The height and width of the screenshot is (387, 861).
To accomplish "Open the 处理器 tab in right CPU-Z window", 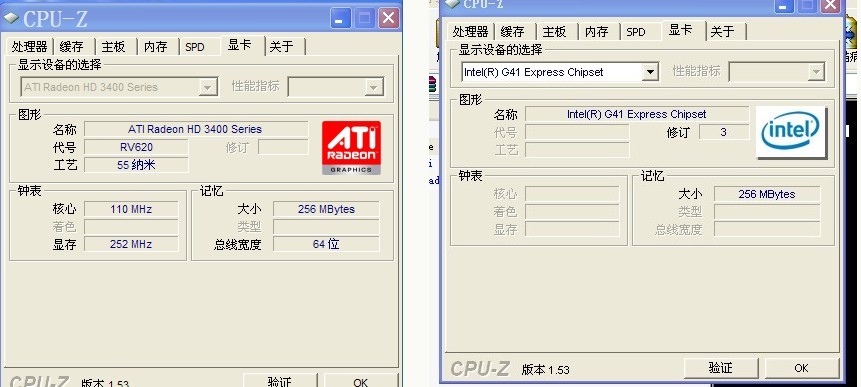I will tap(471, 32).
